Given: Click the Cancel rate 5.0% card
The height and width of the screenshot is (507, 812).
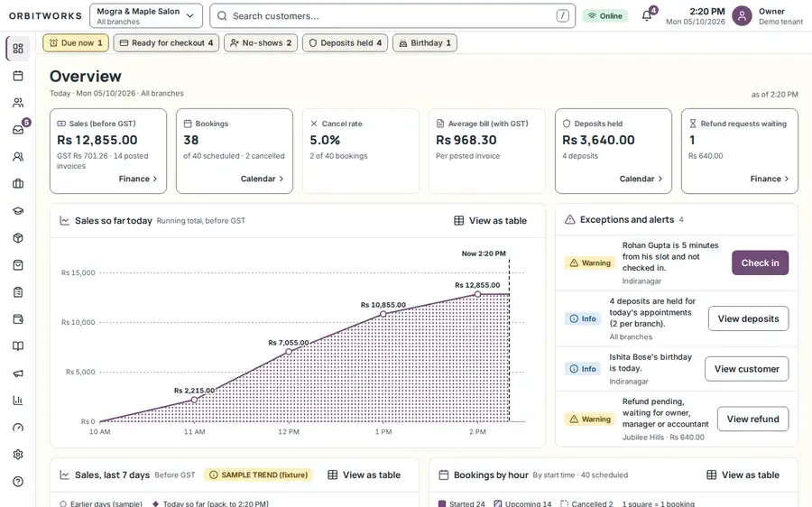Looking at the screenshot, I should point(360,152).
